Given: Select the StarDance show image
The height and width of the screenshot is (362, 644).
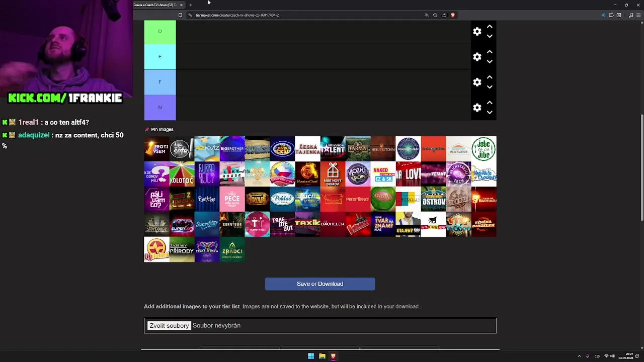Looking at the screenshot, I should pyautogui.click(x=156, y=224).
